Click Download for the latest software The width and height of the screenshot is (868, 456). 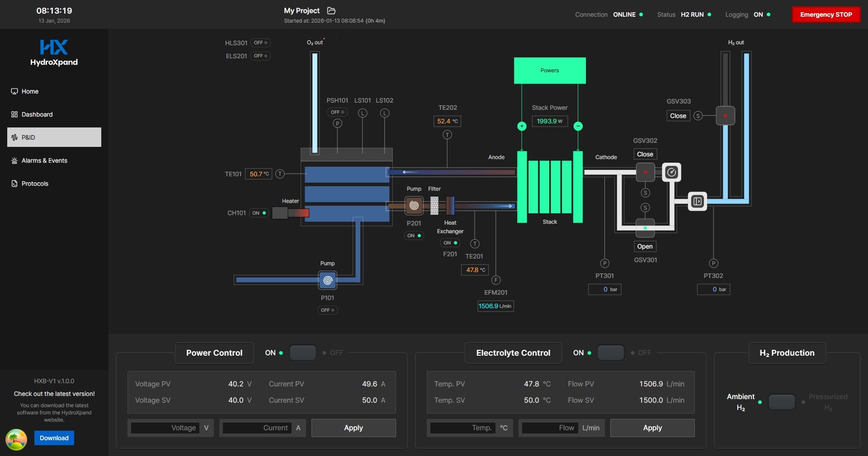point(54,438)
